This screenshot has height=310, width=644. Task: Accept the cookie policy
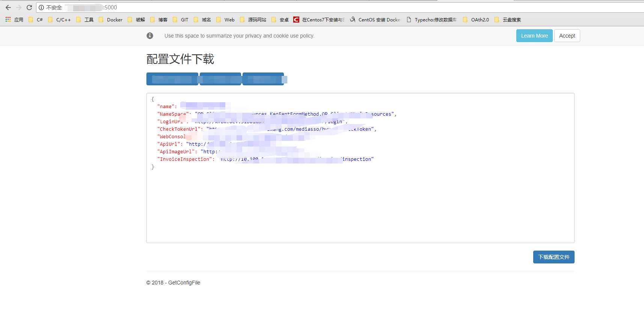567,36
